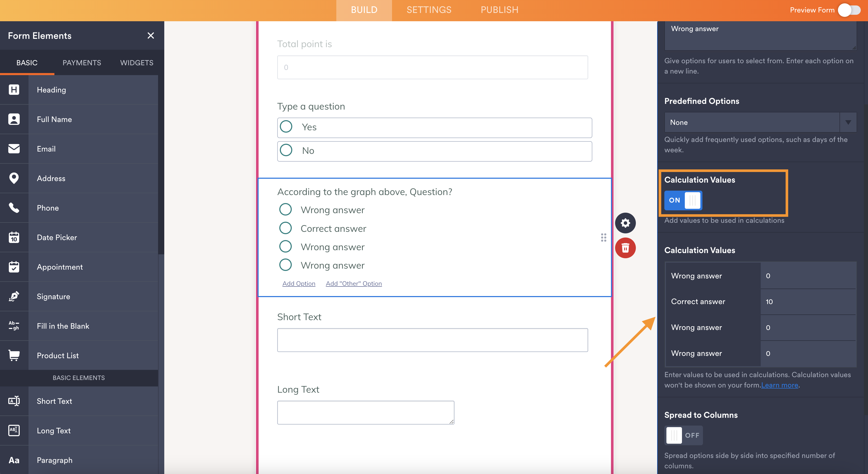Image resolution: width=868 pixels, height=474 pixels.
Task: Choose the Product List cart icon
Action: (x=14, y=355)
